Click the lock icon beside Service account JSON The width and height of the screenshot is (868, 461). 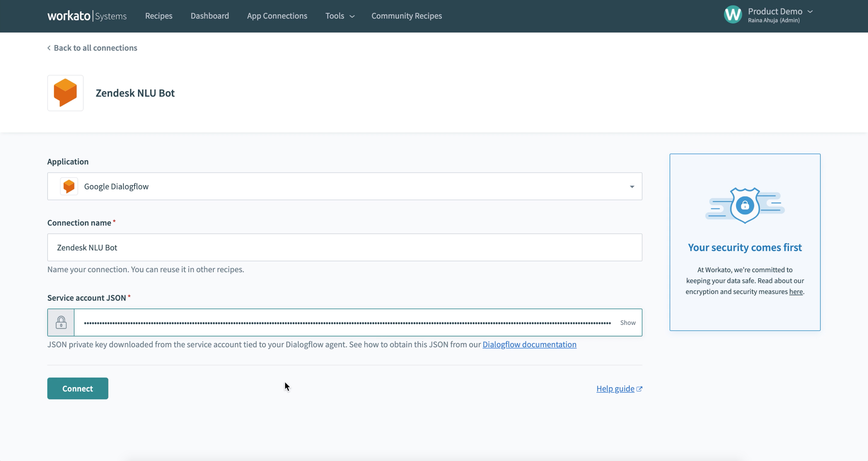(61, 322)
